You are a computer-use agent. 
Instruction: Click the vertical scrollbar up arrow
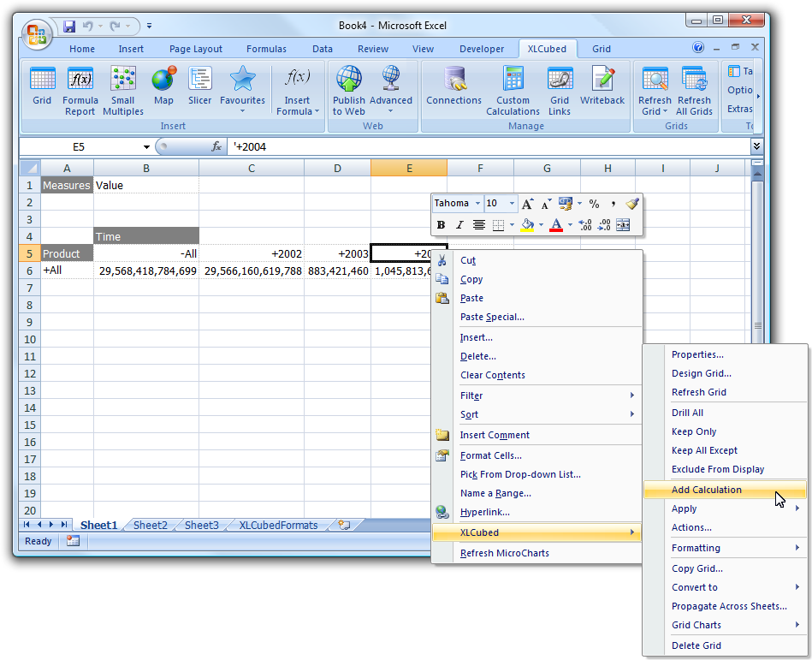(757, 173)
